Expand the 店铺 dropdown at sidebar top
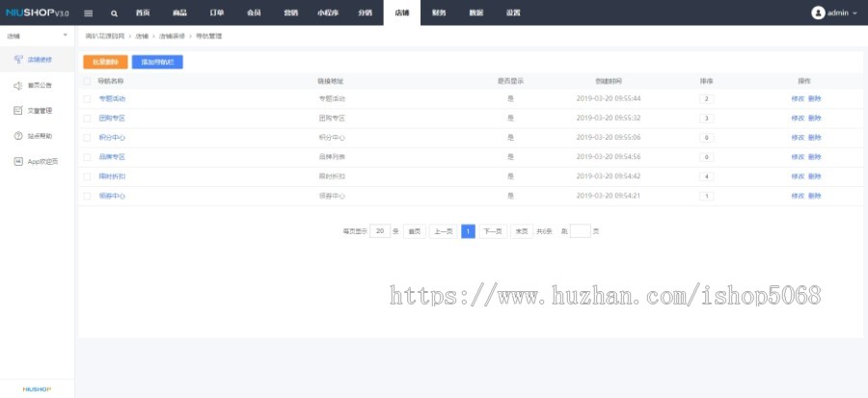The width and height of the screenshot is (868, 398). click(x=66, y=36)
